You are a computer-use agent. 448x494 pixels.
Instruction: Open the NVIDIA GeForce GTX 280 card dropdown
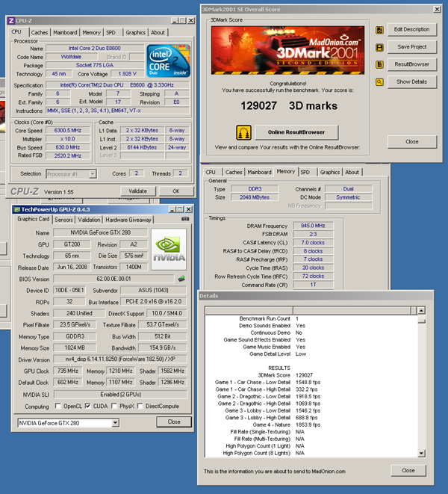click(116, 423)
